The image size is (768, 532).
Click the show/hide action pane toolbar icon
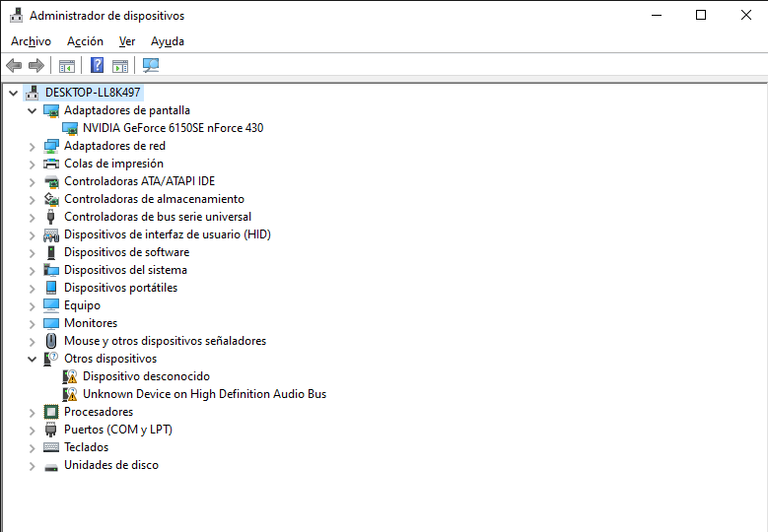[120, 65]
